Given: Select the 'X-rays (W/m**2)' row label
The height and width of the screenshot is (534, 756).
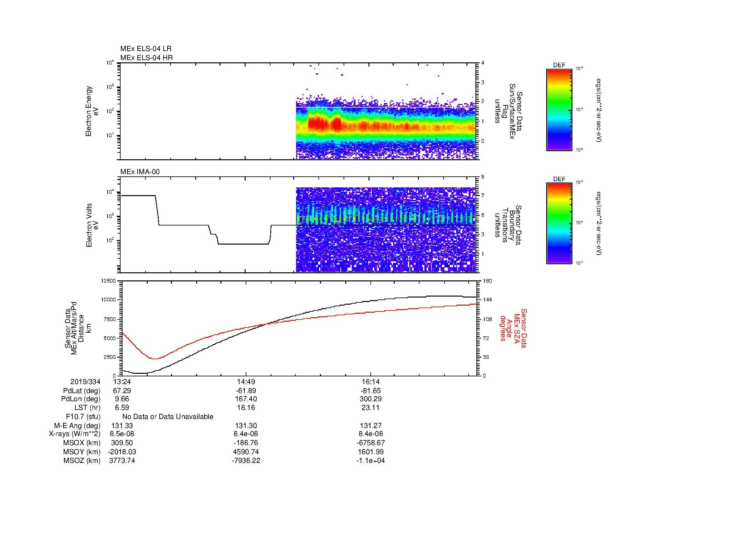Looking at the screenshot, I should pos(75,434).
